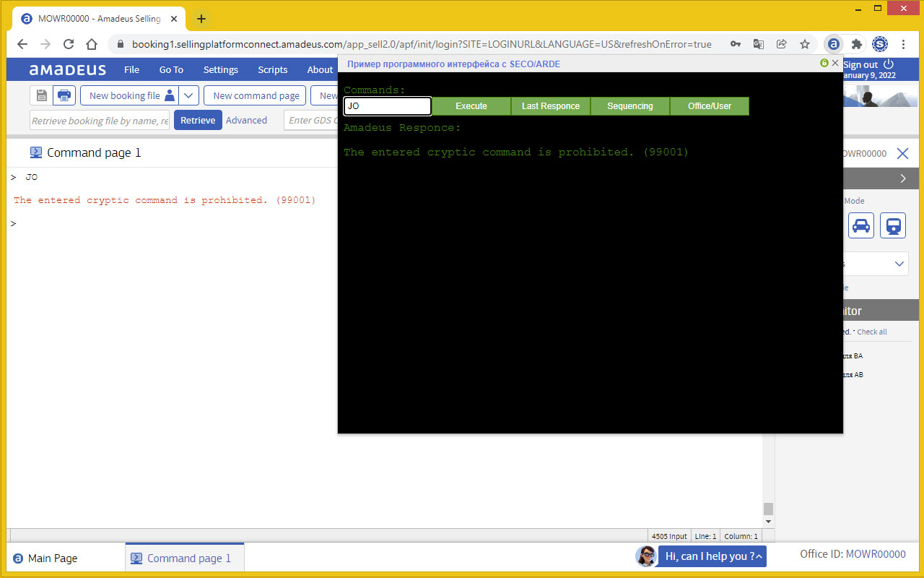The height and width of the screenshot is (578, 924).
Task: Click the share page icon
Action: [782, 44]
